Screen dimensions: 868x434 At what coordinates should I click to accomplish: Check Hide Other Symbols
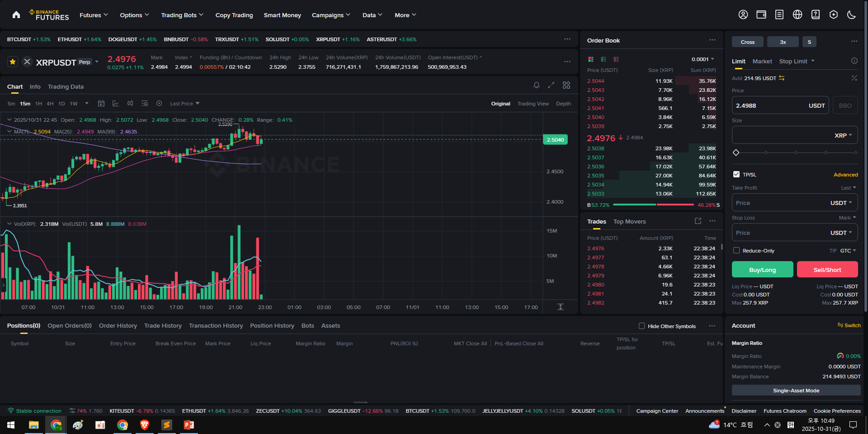point(642,326)
